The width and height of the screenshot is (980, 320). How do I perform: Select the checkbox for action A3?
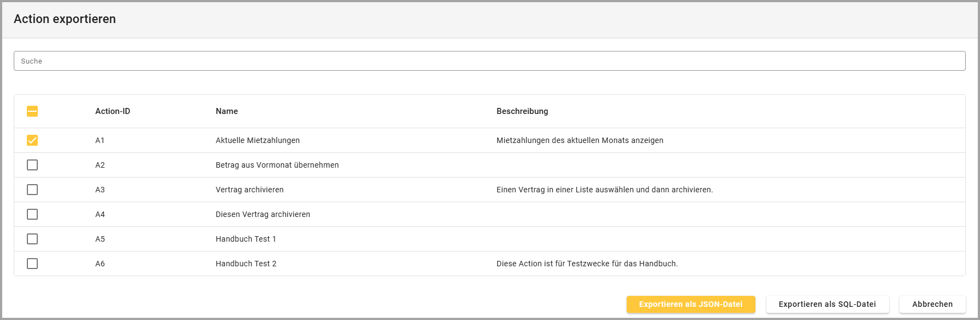[x=32, y=190]
